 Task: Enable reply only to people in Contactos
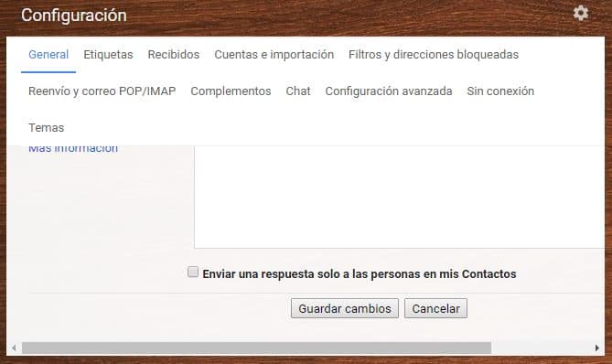tap(193, 272)
